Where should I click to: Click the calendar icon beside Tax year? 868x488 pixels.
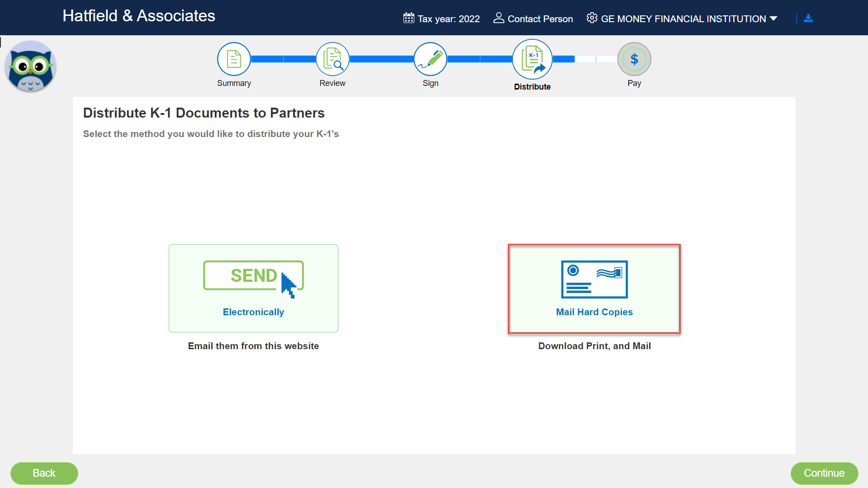pyautogui.click(x=408, y=19)
